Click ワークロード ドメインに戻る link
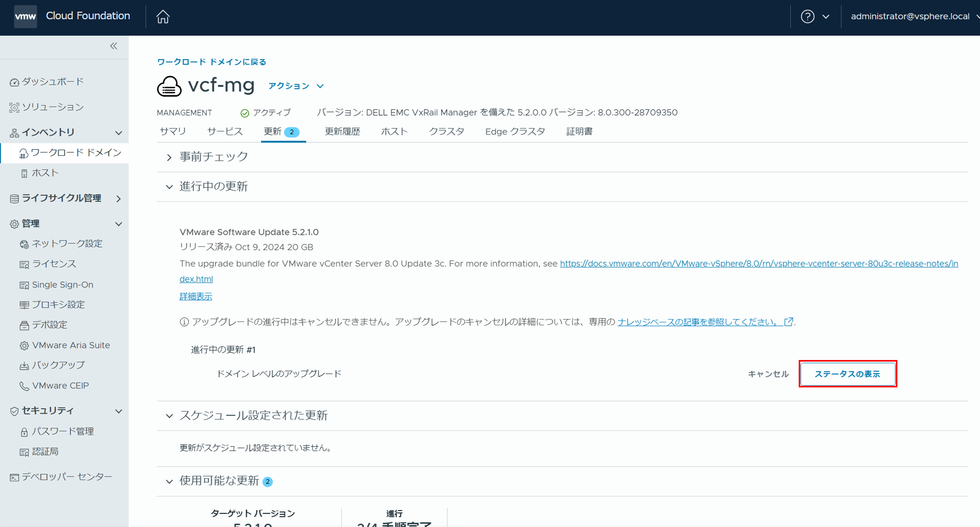Viewport: 980px width, 527px height. [212, 62]
